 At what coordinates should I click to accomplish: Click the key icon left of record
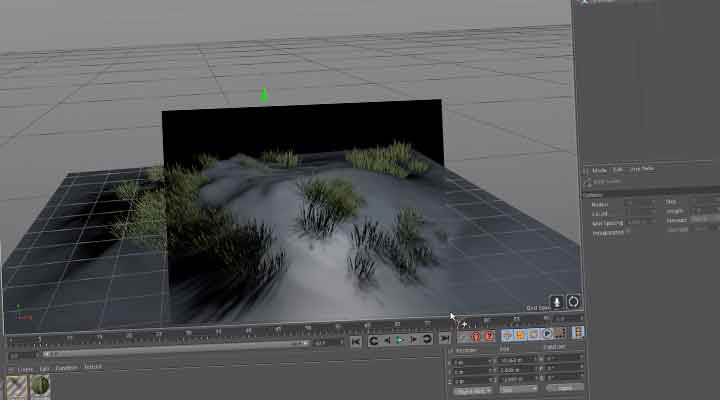point(464,336)
